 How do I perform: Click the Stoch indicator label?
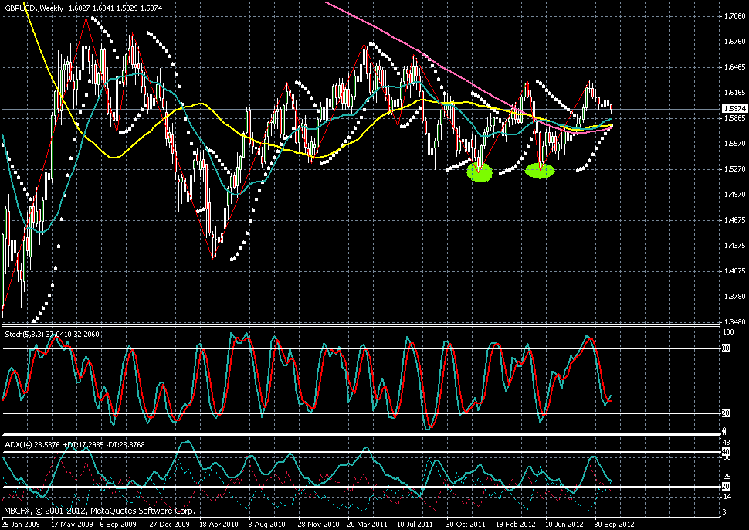coord(52,334)
